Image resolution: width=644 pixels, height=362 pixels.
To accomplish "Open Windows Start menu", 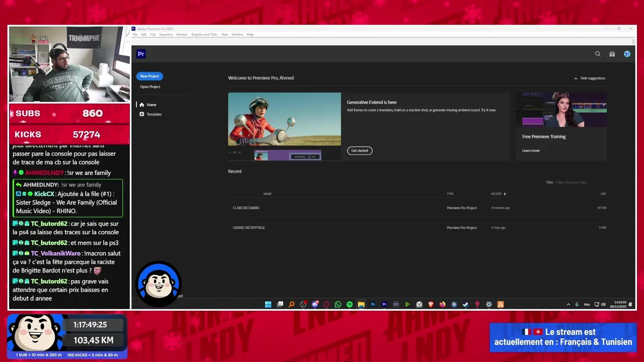I will click(268, 304).
